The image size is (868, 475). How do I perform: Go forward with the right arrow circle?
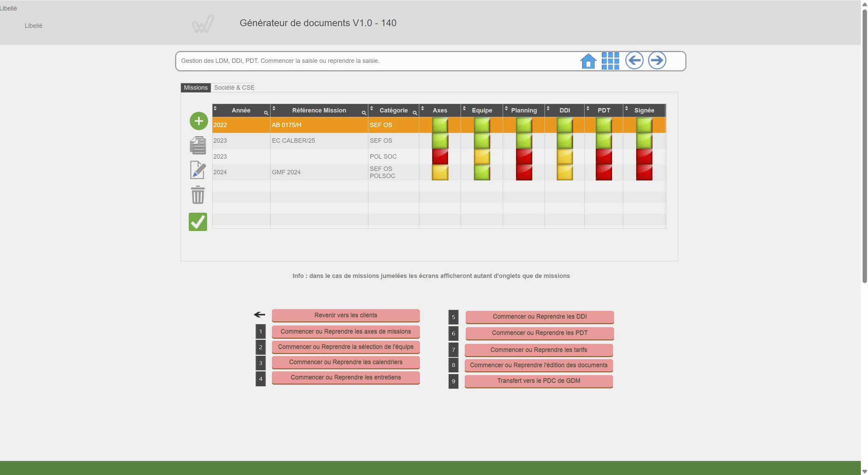[657, 60]
